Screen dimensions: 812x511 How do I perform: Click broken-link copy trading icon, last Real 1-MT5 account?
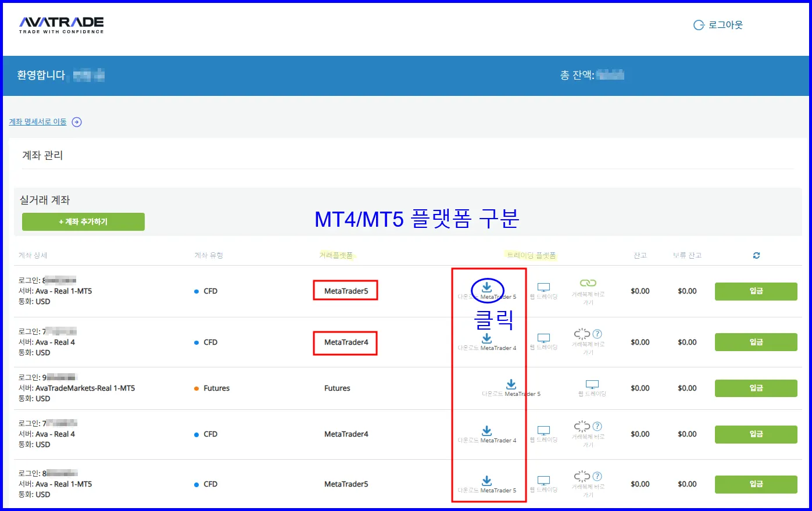tap(582, 476)
